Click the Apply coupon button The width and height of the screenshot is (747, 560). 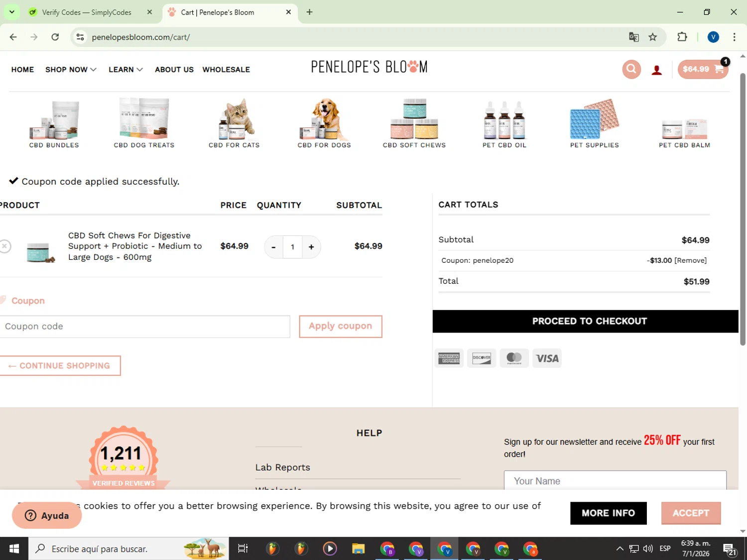tap(341, 327)
